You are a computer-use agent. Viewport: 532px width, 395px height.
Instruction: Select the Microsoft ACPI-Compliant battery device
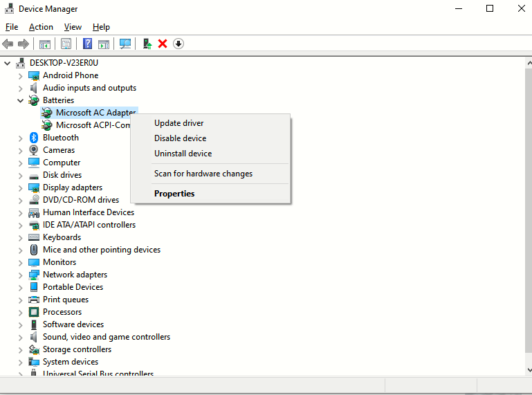click(93, 125)
